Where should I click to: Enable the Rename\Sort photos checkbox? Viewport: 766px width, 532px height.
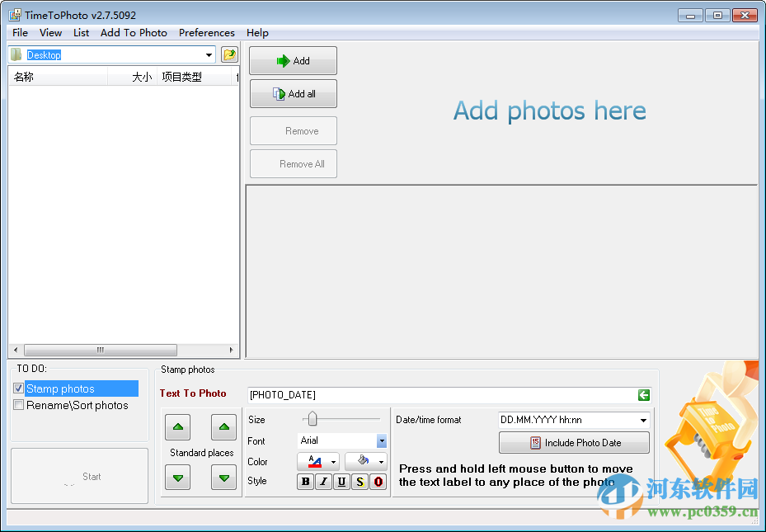pyautogui.click(x=19, y=405)
